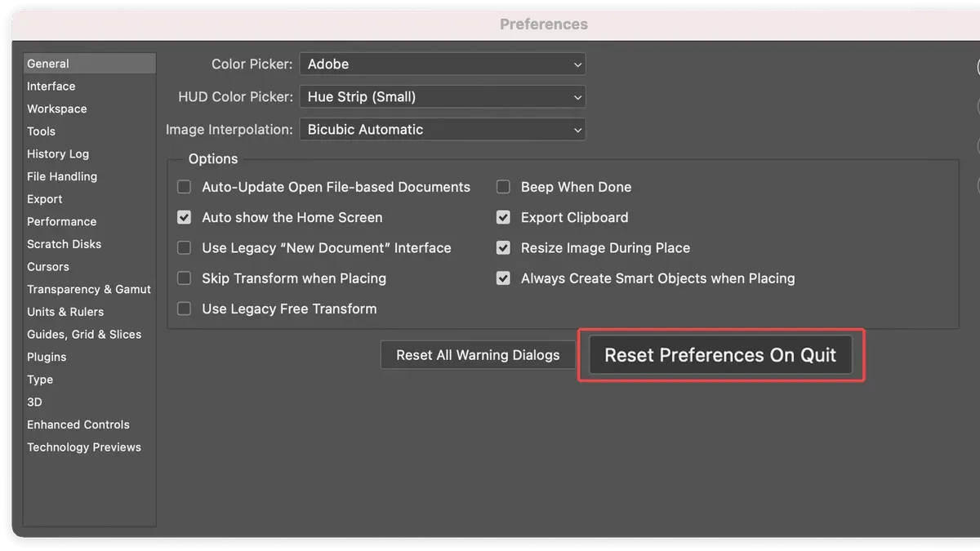Open the Cursors preferences category
The image size is (980, 551).
point(90,267)
